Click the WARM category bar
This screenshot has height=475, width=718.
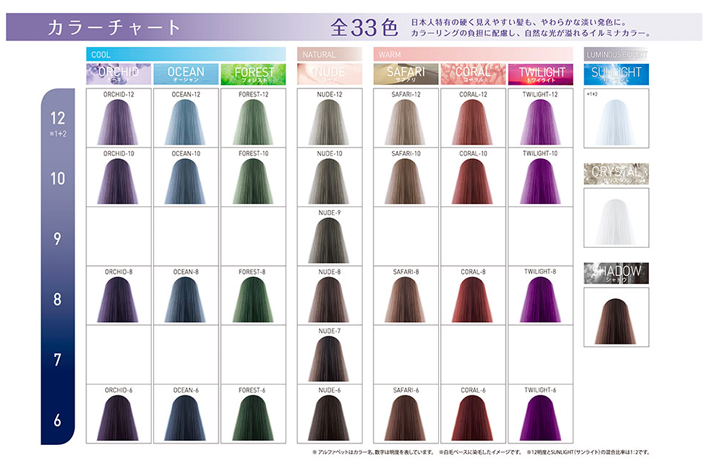pyautogui.click(x=473, y=54)
